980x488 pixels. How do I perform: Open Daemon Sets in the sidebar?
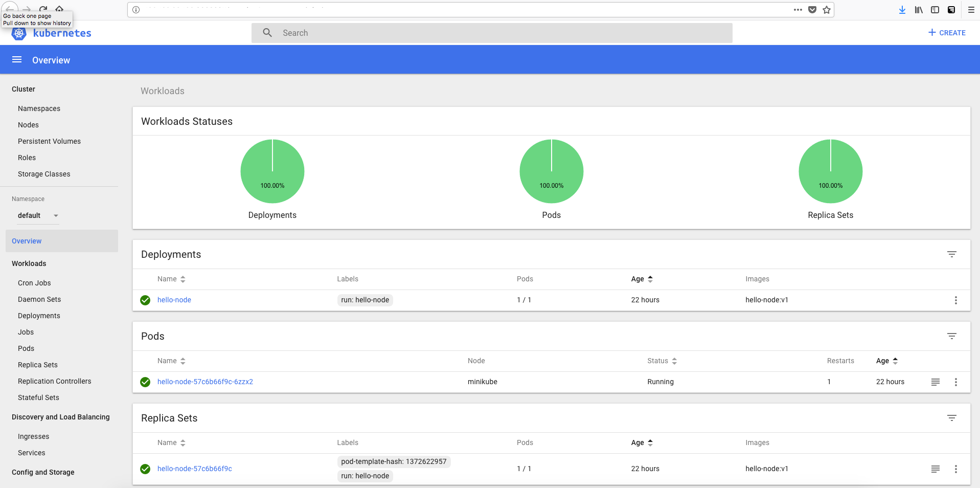pyautogui.click(x=39, y=299)
